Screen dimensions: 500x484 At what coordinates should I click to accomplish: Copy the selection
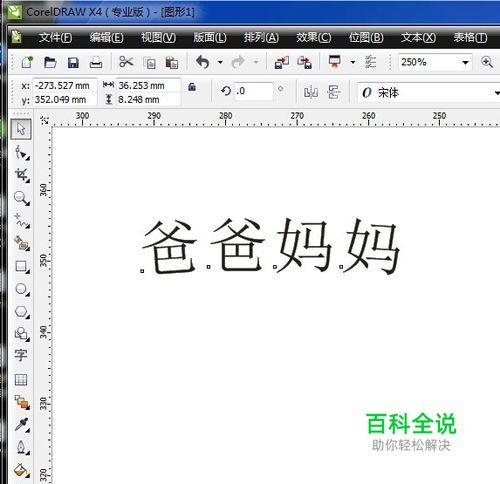(149, 63)
